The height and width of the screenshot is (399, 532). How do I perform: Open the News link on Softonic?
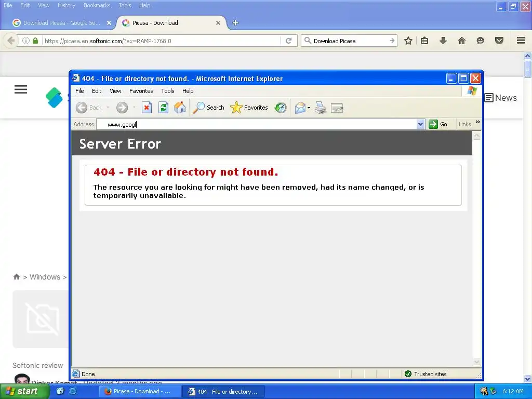[501, 98]
